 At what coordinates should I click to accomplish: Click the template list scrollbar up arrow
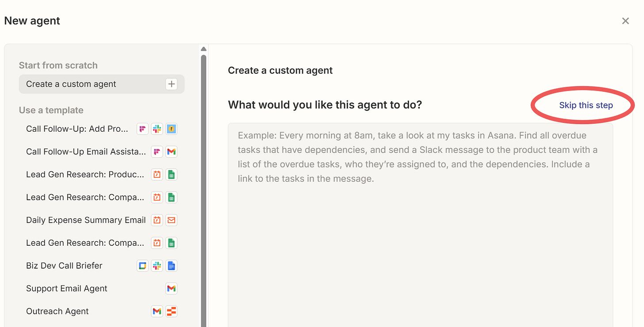coord(203,49)
